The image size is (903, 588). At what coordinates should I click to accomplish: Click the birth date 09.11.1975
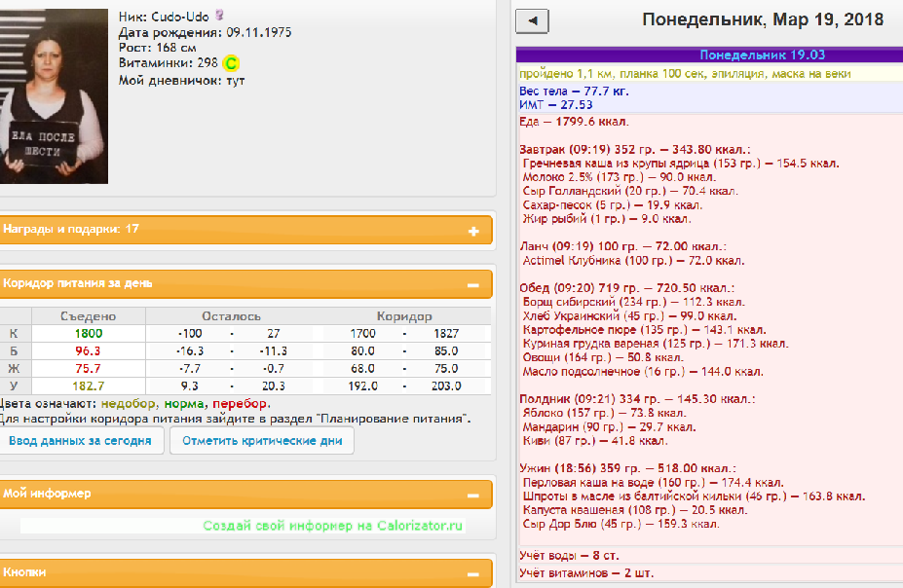tap(258, 32)
